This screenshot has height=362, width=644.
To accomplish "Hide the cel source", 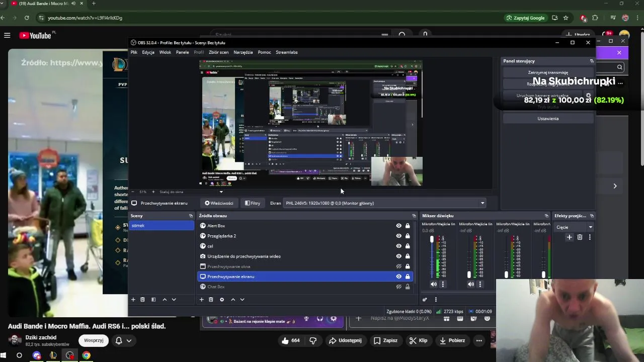I will [399, 246].
